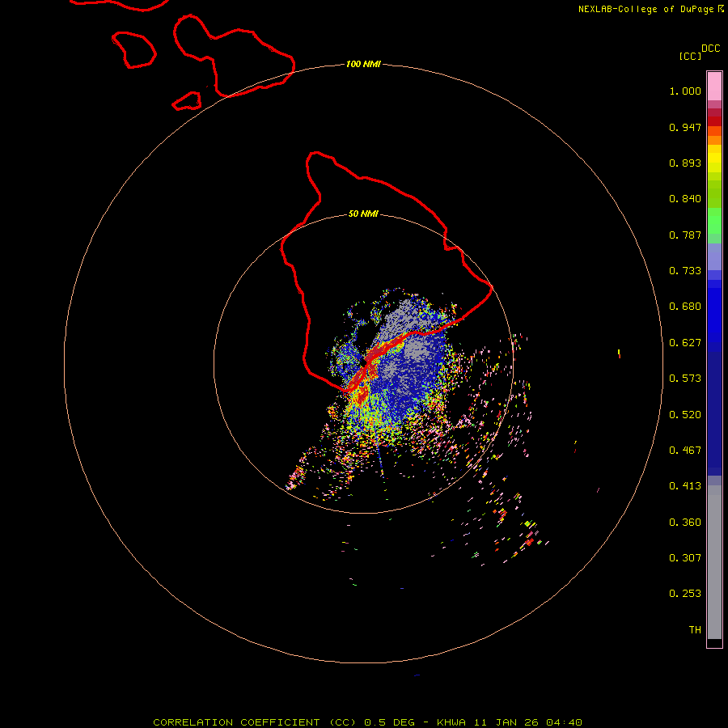The image size is (728, 728).
Task: Select the 0.573 scale value
Action: coord(685,379)
